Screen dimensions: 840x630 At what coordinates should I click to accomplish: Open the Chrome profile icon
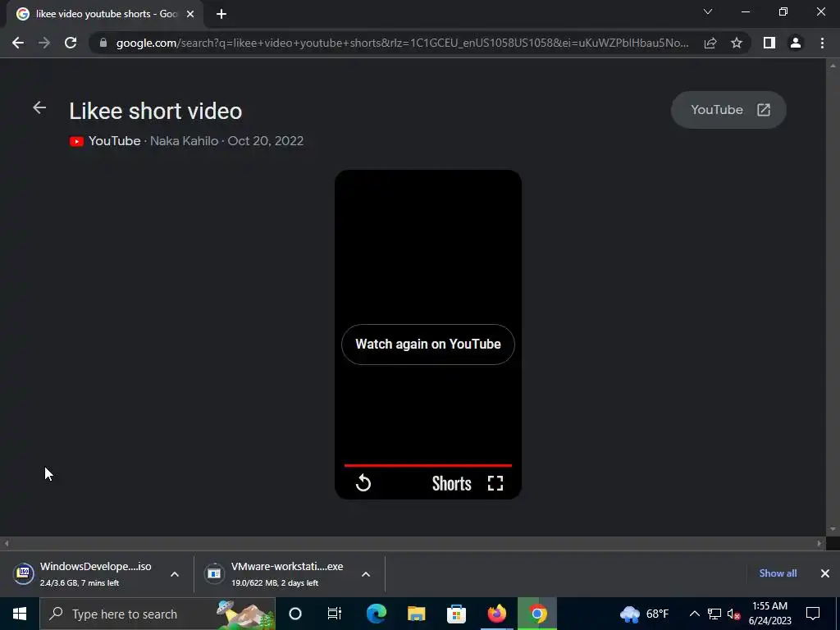(x=796, y=43)
